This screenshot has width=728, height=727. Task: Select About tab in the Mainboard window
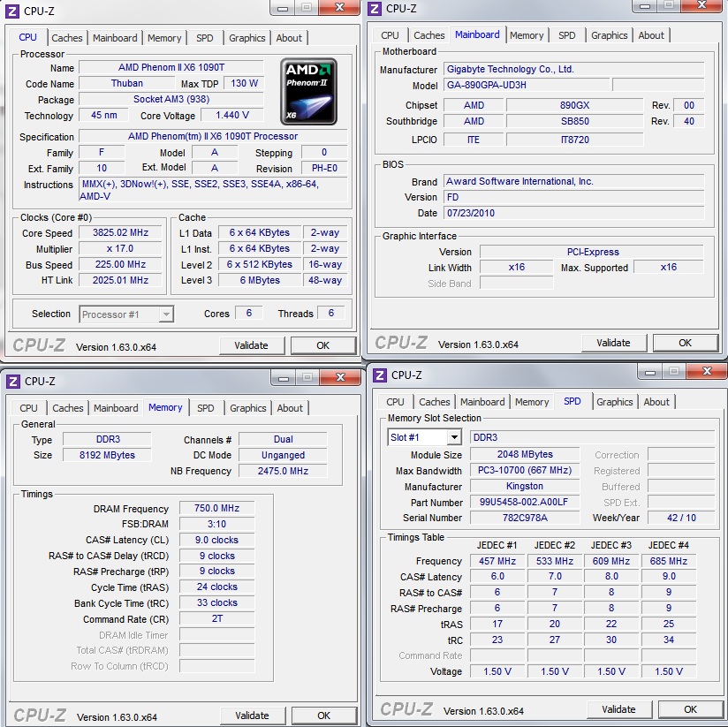click(x=651, y=35)
